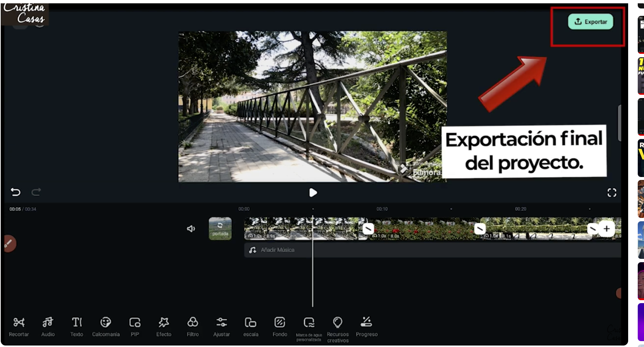
Task: Open the Audio tool
Action: (48, 327)
